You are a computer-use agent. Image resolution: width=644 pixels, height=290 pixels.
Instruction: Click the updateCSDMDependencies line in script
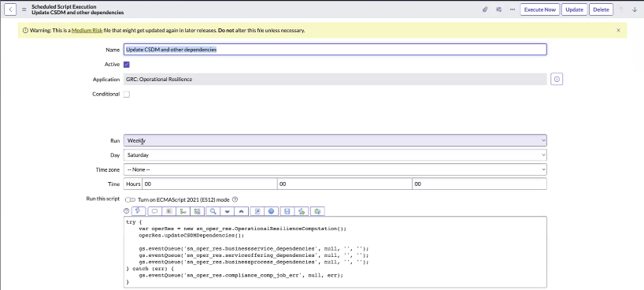pos(191,236)
